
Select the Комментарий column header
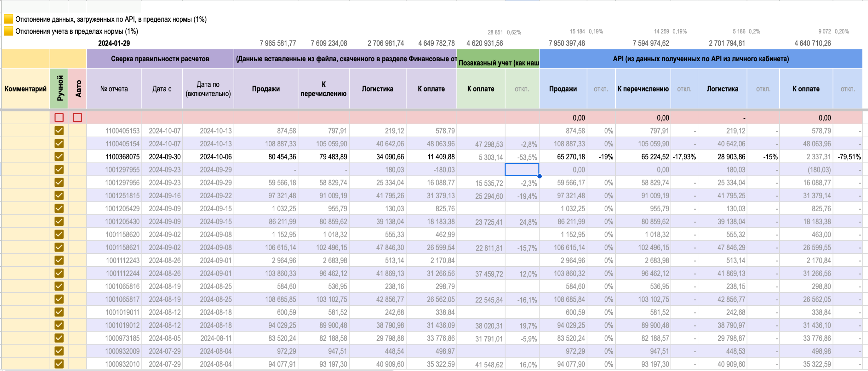(26, 89)
